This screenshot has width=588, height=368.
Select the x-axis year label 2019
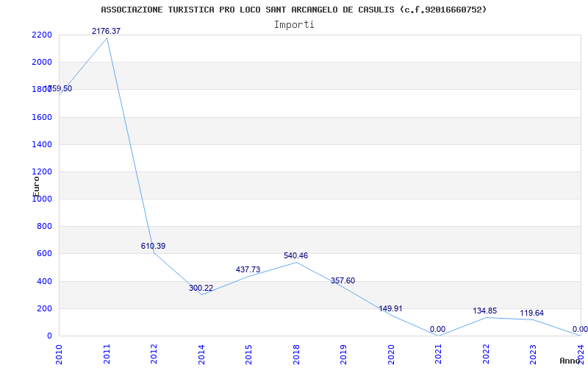(343, 354)
